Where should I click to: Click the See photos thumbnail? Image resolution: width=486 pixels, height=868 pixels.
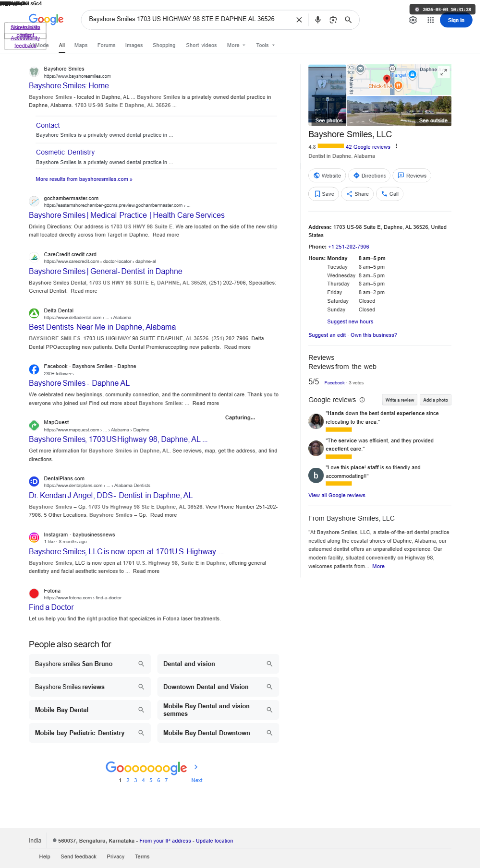point(328,95)
